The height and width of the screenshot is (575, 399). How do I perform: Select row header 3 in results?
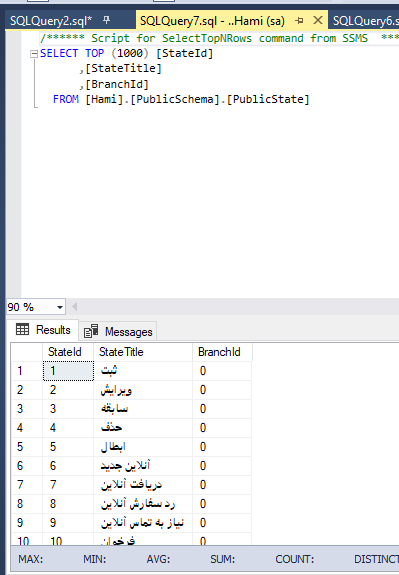[x=27, y=409]
